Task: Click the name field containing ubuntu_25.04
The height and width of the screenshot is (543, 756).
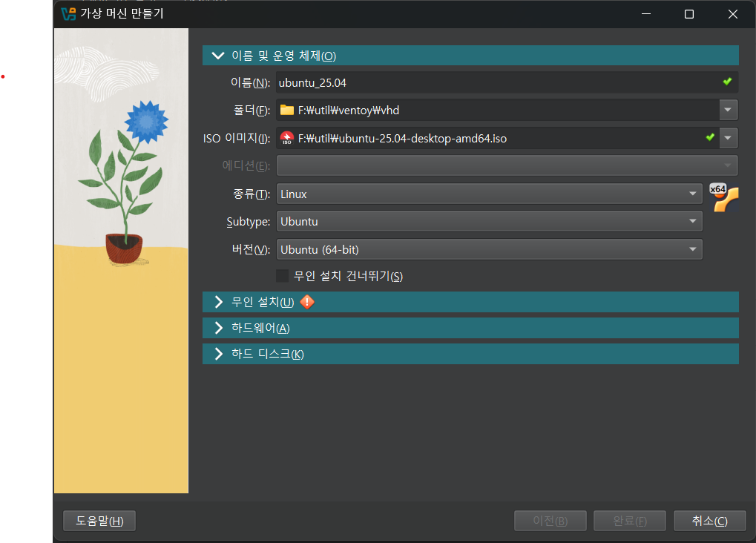Action: pyautogui.click(x=507, y=82)
